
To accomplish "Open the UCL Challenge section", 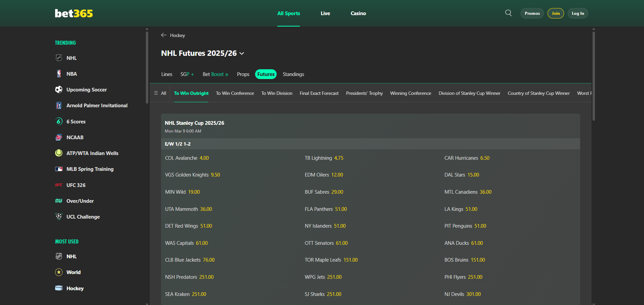I will pos(83,217).
